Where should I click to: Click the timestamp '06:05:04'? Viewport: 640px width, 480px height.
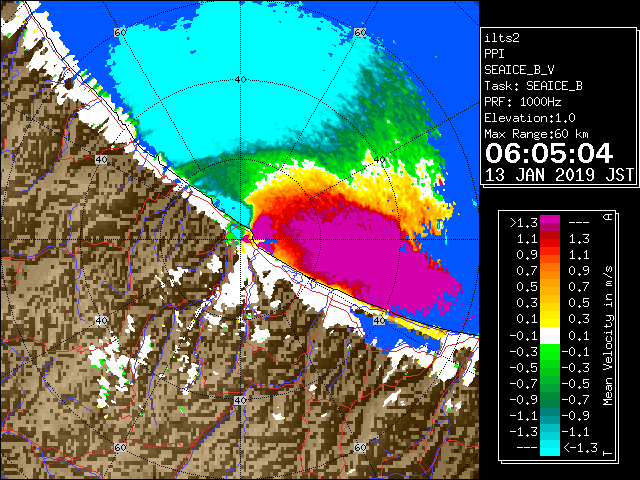549,153
